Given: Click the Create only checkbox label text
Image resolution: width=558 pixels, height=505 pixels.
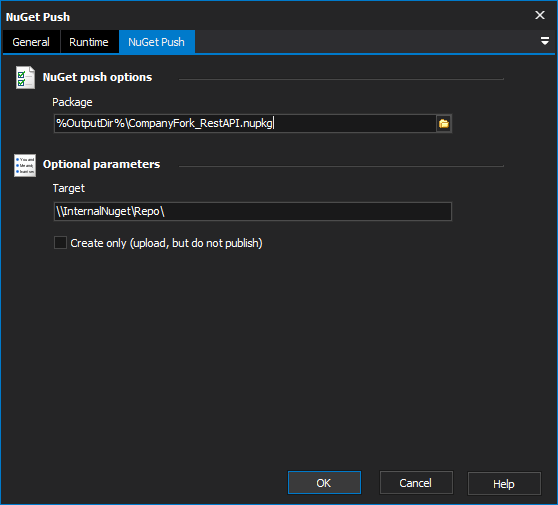Looking at the screenshot, I should (166, 243).
